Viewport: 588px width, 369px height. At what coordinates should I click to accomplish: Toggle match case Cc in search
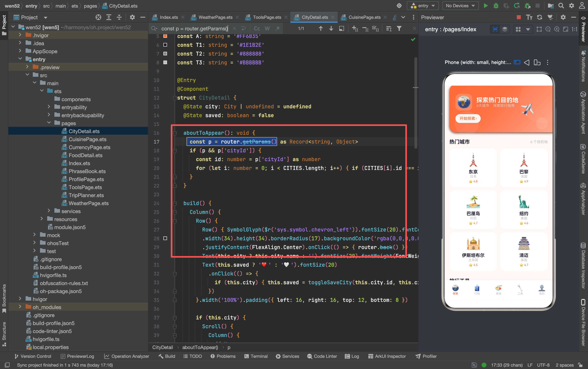257,29
